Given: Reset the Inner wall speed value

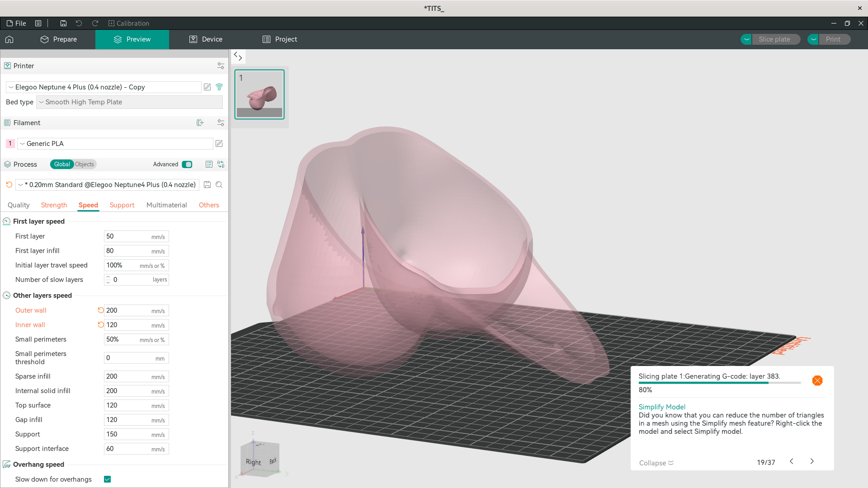Looking at the screenshot, I should 100,324.
